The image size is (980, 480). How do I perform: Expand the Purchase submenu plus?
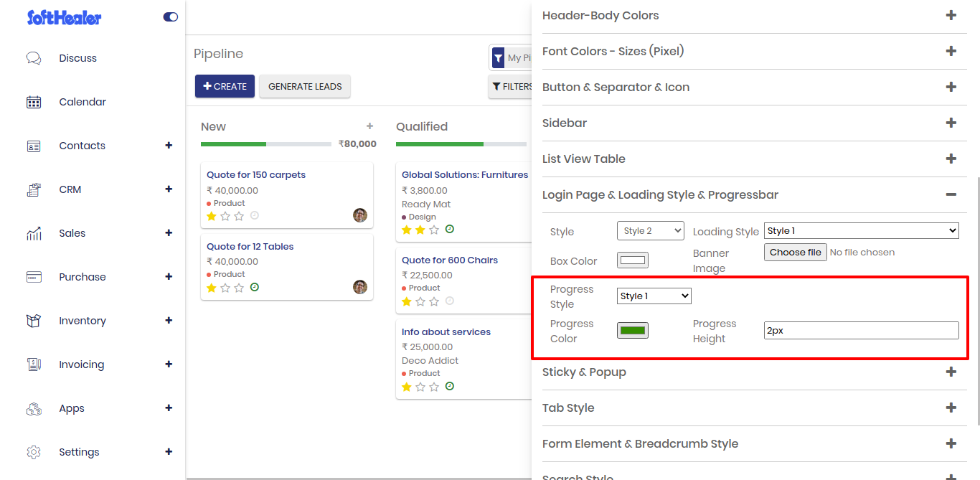click(x=169, y=277)
